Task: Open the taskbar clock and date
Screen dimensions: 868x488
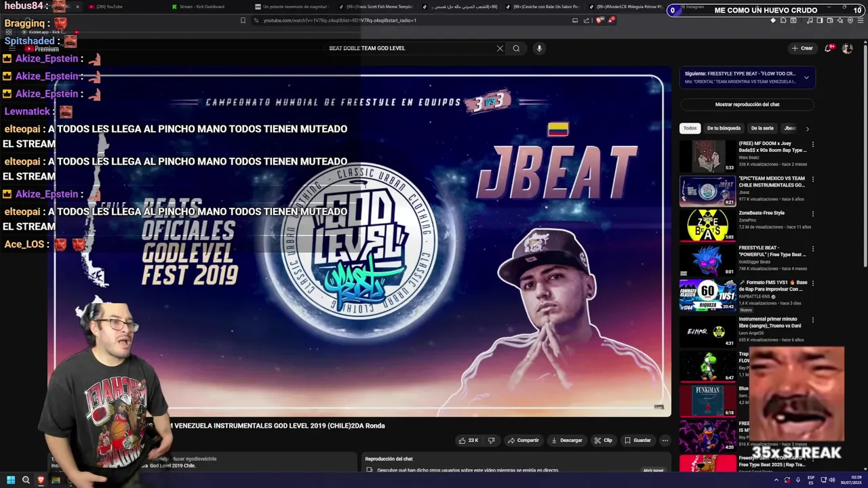Action: [850, 480]
